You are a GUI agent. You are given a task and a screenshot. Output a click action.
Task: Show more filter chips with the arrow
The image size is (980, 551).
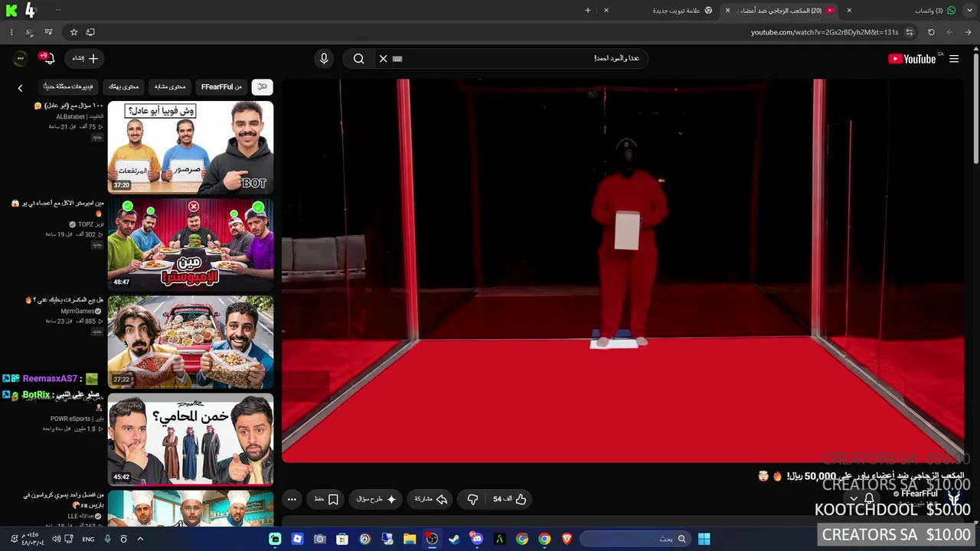20,88
